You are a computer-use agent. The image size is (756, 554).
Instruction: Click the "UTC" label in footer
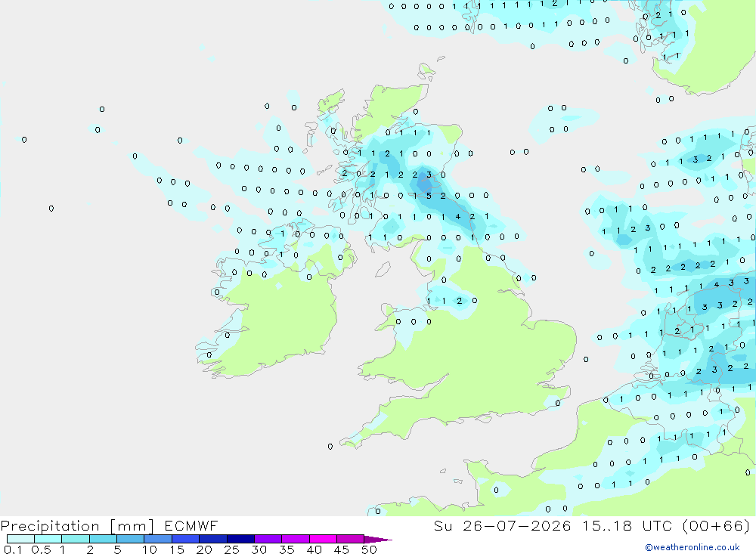[657, 525]
